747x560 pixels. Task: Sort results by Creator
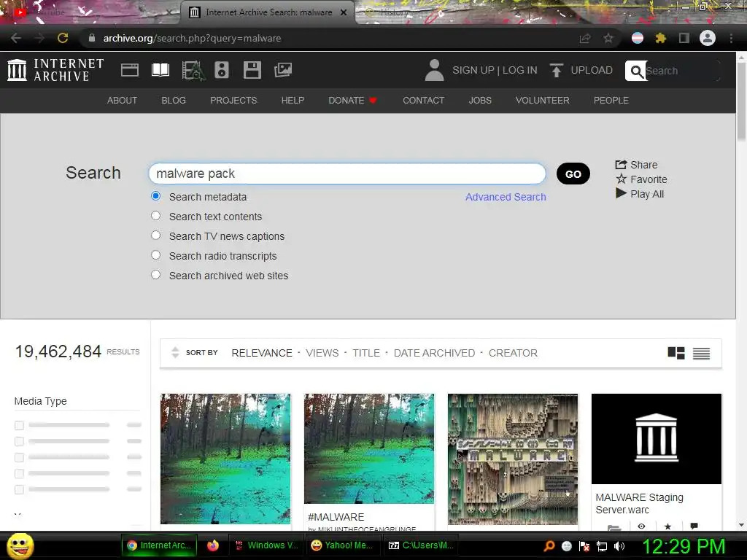(513, 353)
